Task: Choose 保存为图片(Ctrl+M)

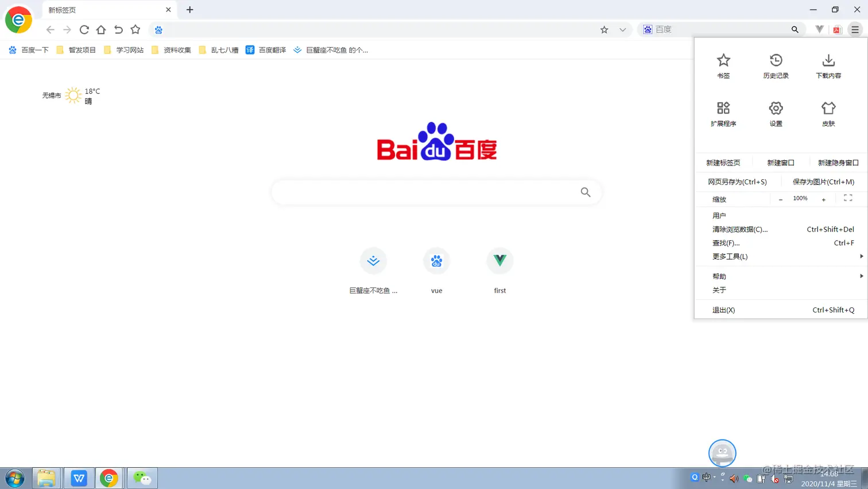Action: tap(823, 182)
